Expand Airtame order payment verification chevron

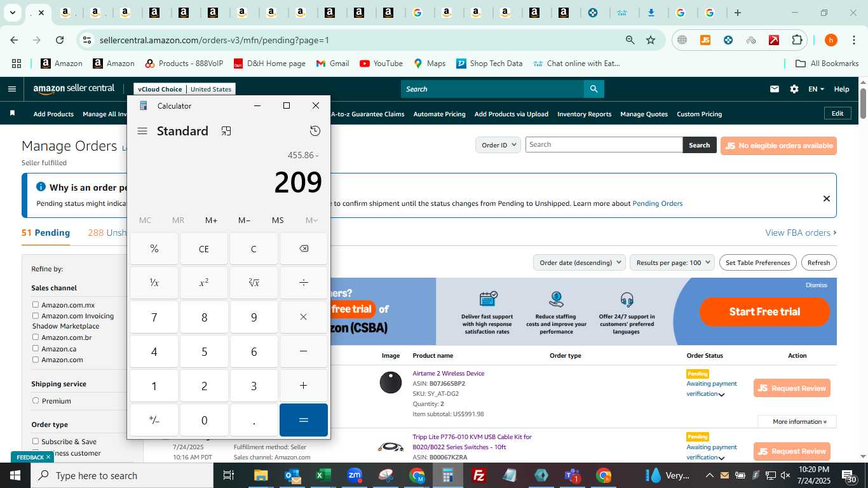click(x=722, y=395)
